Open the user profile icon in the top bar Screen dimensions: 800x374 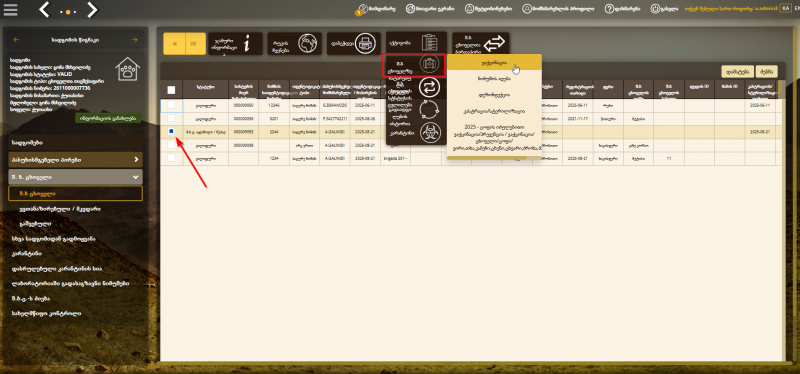coord(527,9)
